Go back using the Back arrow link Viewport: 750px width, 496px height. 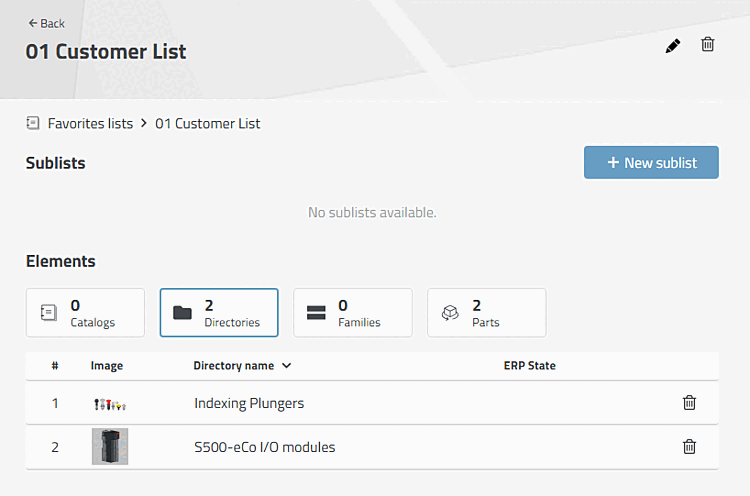[46, 23]
